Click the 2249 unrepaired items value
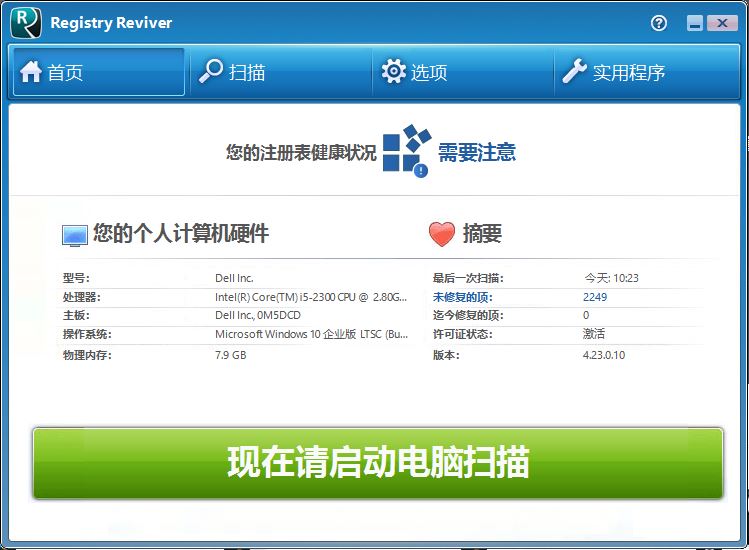 (x=595, y=297)
